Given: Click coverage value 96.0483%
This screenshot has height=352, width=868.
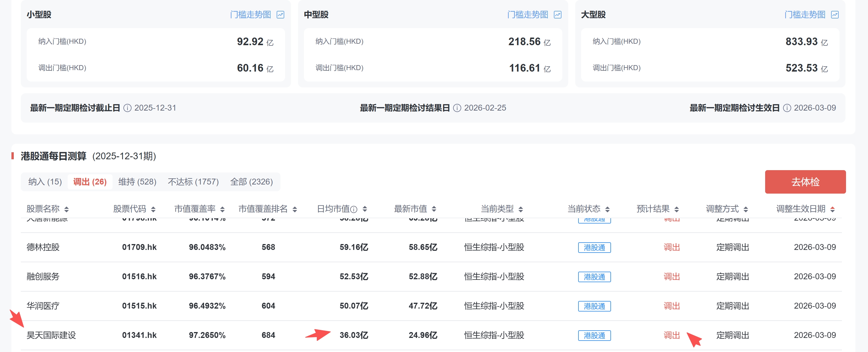Looking at the screenshot, I should (207, 248).
